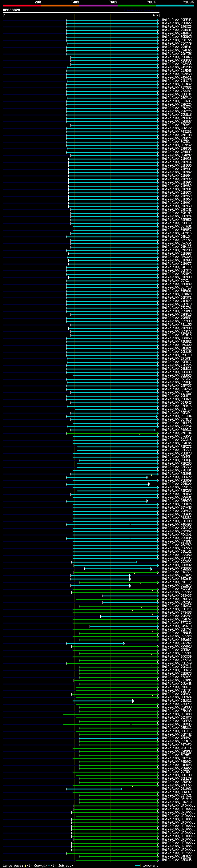Click the cyan ~100% identity legend segment
The height and width of the screenshot is (868, 197).
point(175,6)
